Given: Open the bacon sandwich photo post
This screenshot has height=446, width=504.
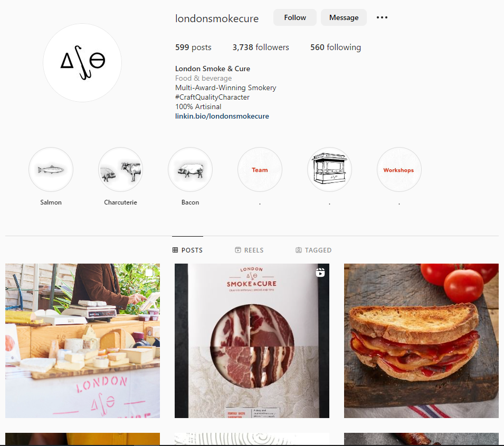Looking at the screenshot, I should [421, 341].
